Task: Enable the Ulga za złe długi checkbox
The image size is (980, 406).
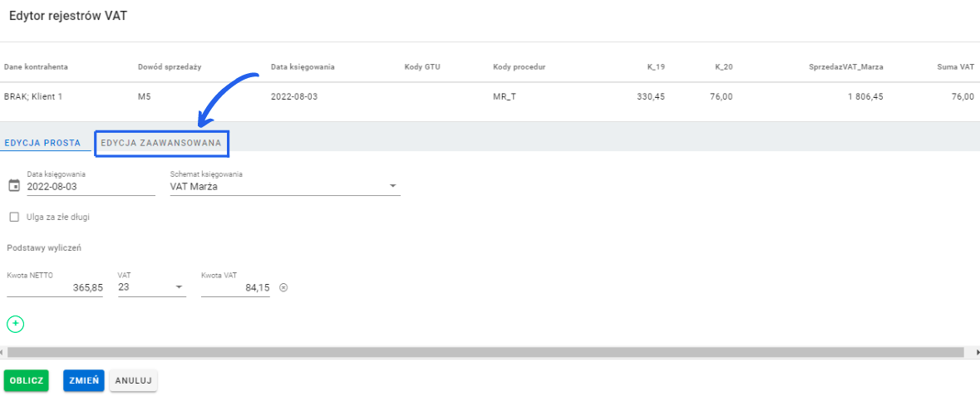Action: (x=13, y=217)
